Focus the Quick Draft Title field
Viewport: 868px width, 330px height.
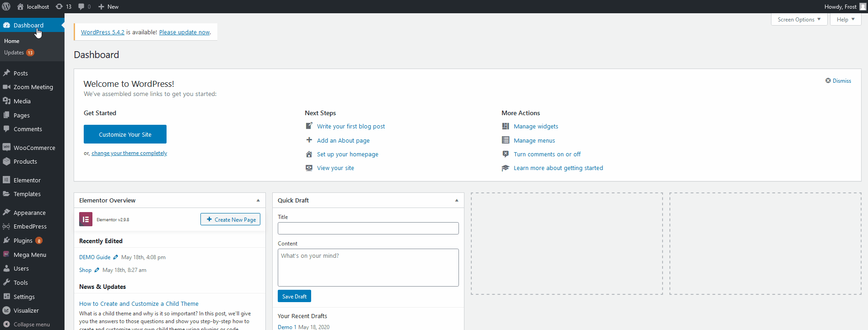[x=368, y=228]
